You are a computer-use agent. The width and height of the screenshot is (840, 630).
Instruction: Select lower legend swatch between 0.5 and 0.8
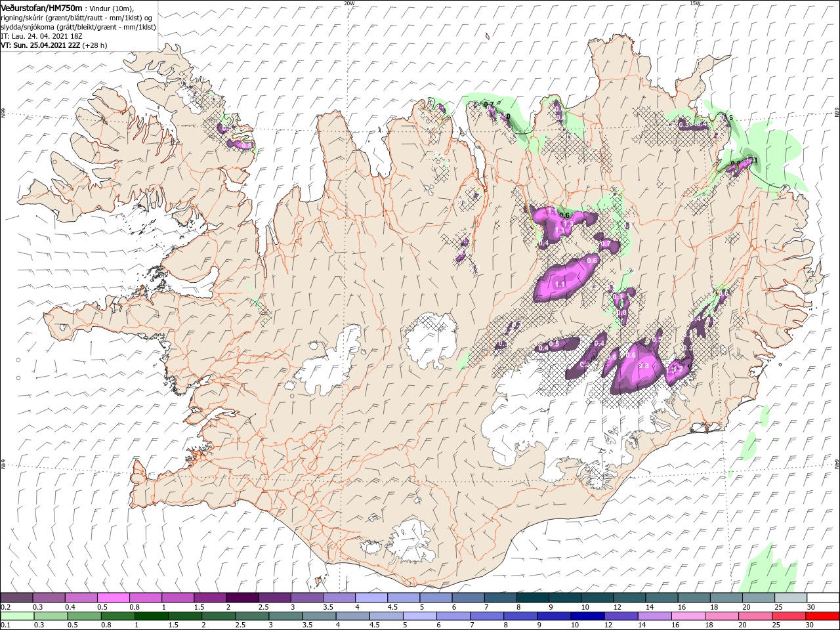pos(84,616)
